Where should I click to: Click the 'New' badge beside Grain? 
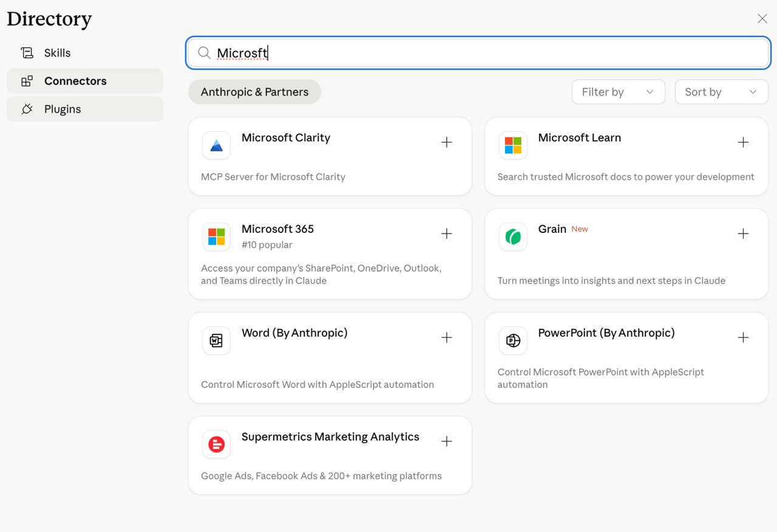[x=580, y=229]
